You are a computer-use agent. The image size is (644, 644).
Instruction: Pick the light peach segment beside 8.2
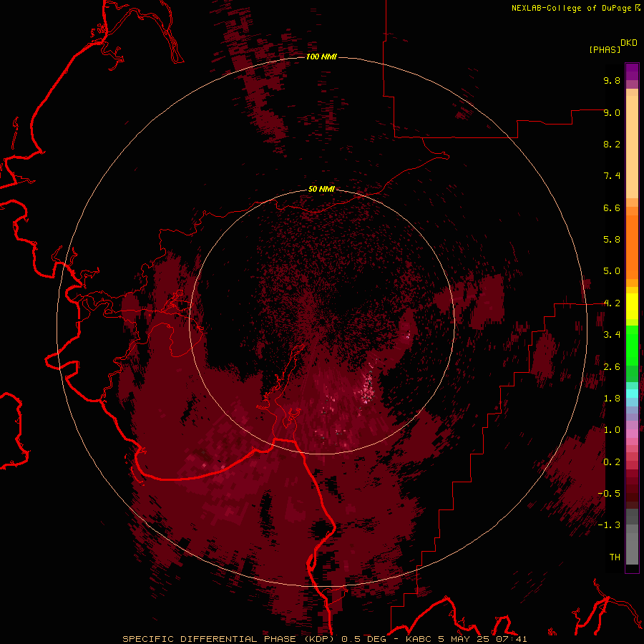632,147
